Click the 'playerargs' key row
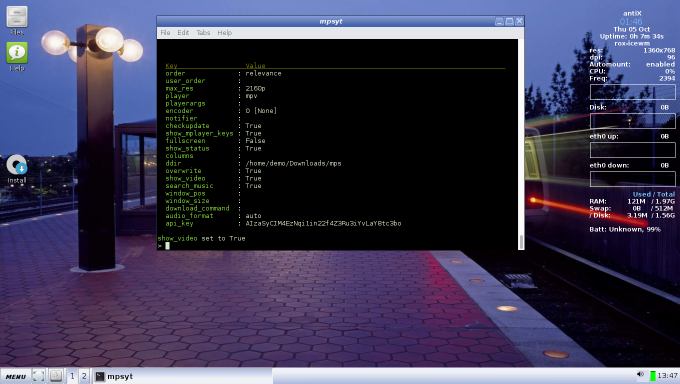Viewport: 680px width, 384px height. click(x=203, y=103)
